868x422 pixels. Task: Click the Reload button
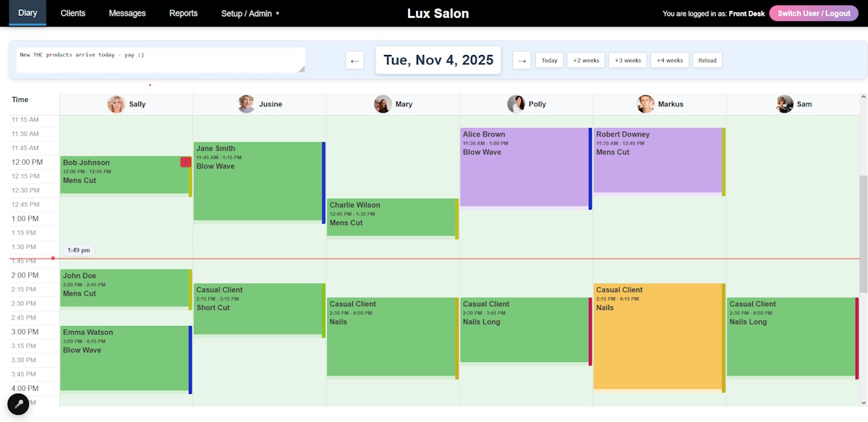pyautogui.click(x=707, y=61)
